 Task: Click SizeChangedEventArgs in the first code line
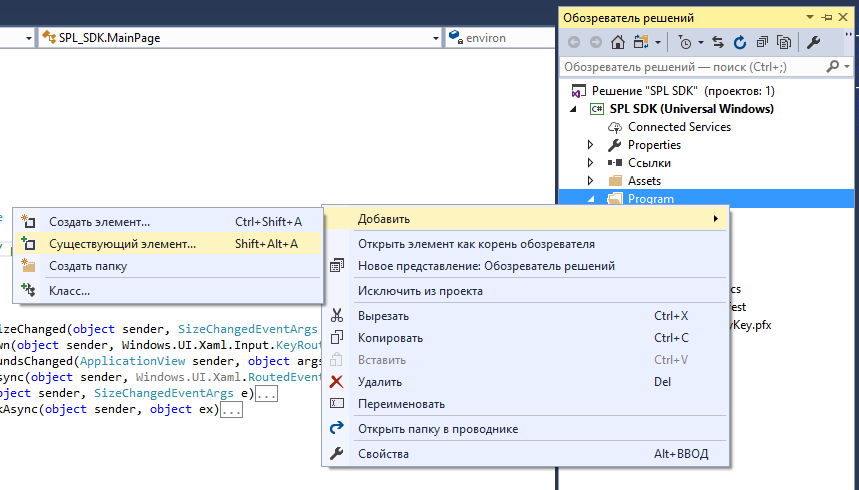(x=248, y=329)
